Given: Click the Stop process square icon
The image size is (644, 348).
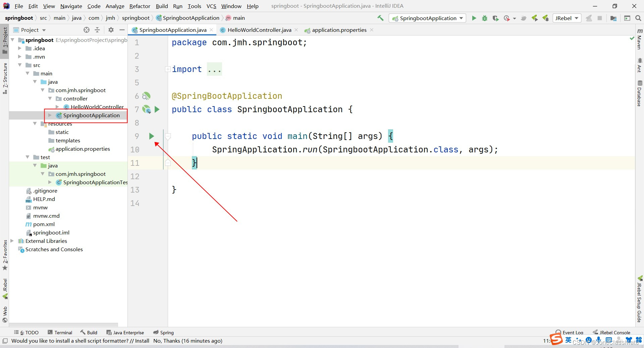Looking at the screenshot, I should tap(600, 18).
